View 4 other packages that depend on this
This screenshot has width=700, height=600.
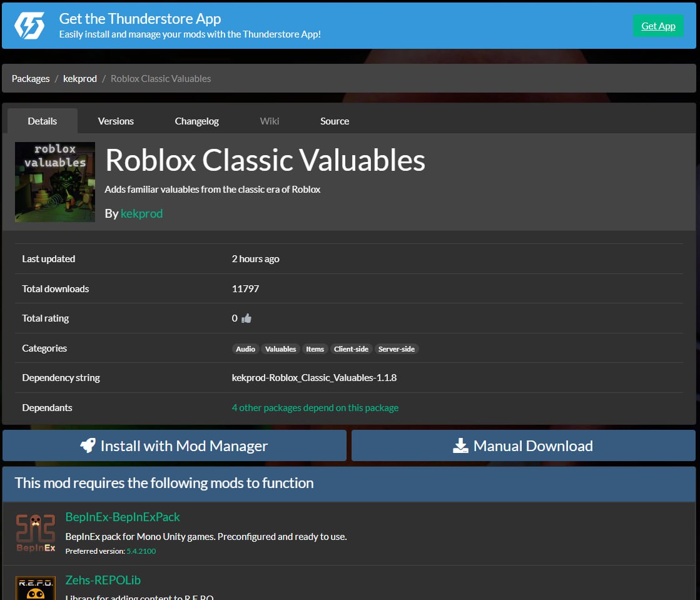pyautogui.click(x=315, y=407)
